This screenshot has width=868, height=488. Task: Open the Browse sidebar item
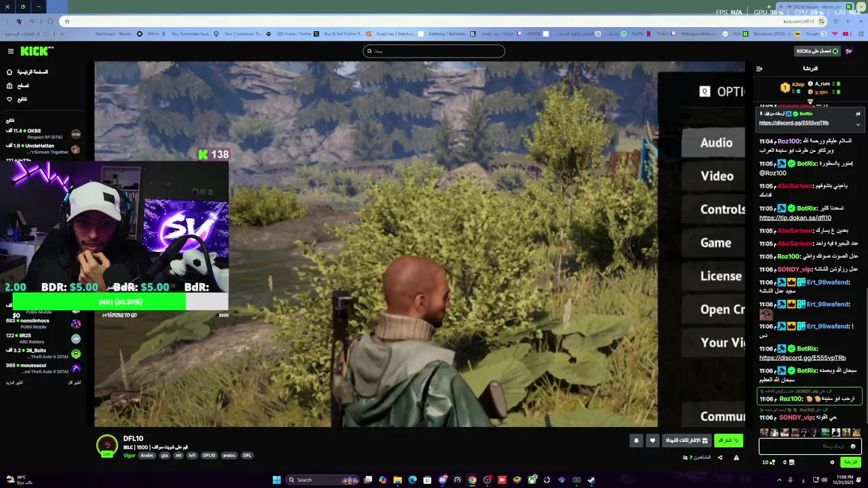(x=18, y=85)
